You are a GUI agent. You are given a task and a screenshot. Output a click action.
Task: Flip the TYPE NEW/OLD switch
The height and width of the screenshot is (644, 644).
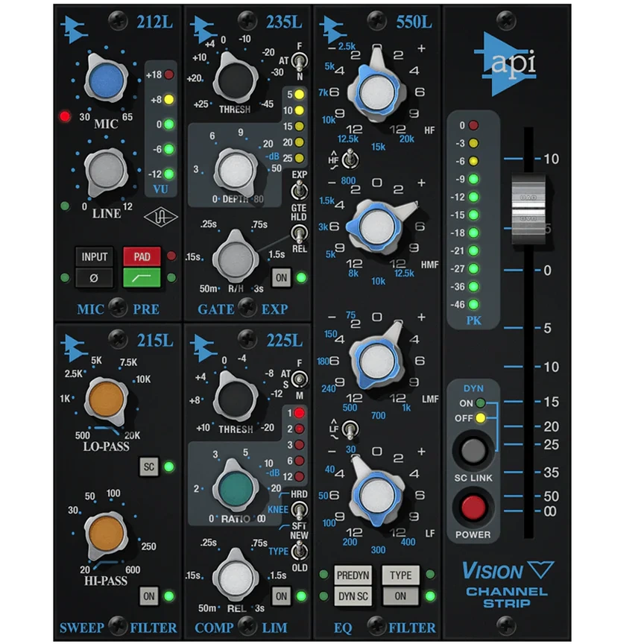click(x=300, y=550)
